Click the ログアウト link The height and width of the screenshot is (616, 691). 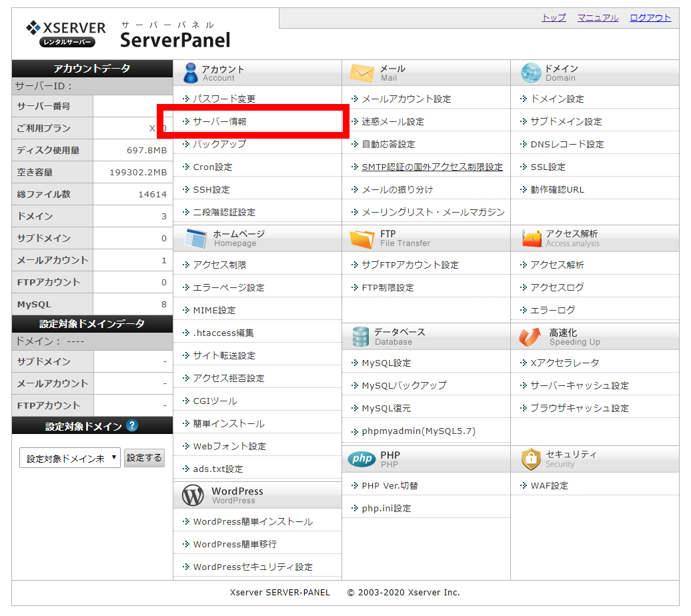coord(650,17)
